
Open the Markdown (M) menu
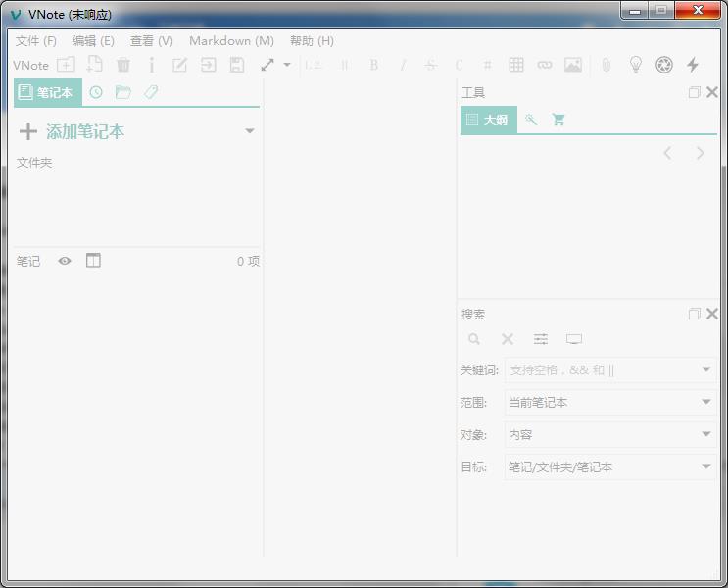pos(231,41)
